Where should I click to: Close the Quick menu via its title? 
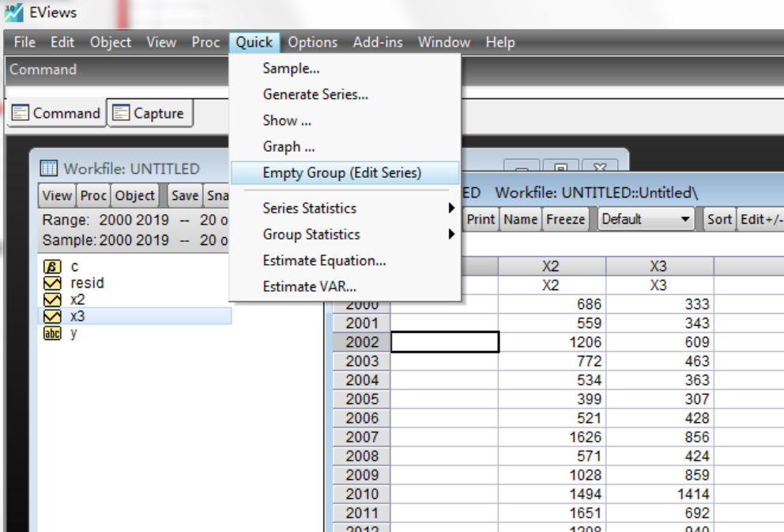click(254, 43)
